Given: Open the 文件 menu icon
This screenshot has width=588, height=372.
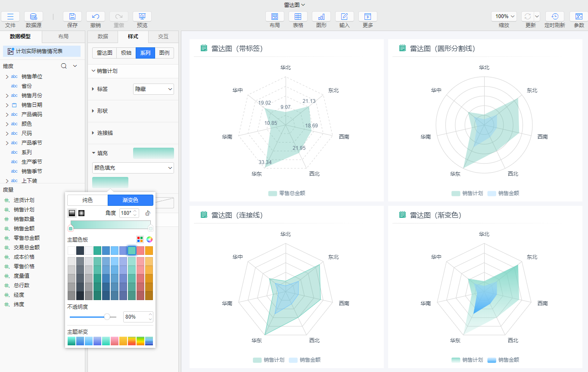Looking at the screenshot, I should (10, 17).
